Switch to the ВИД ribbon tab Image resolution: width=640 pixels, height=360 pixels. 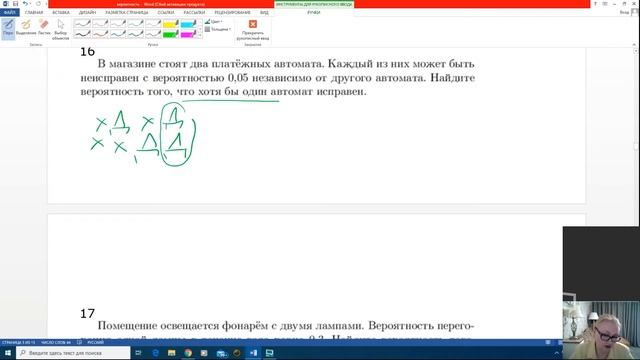[x=264, y=13]
